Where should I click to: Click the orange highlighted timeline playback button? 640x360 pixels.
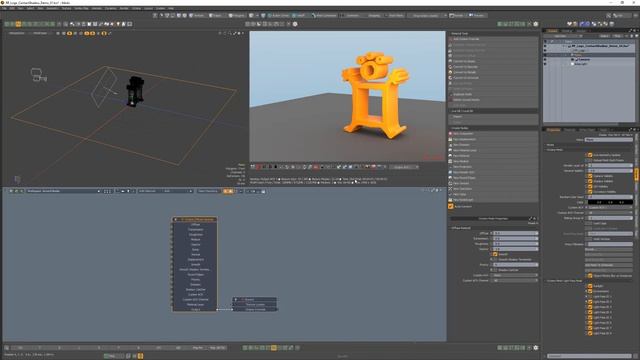(x=273, y=348)
